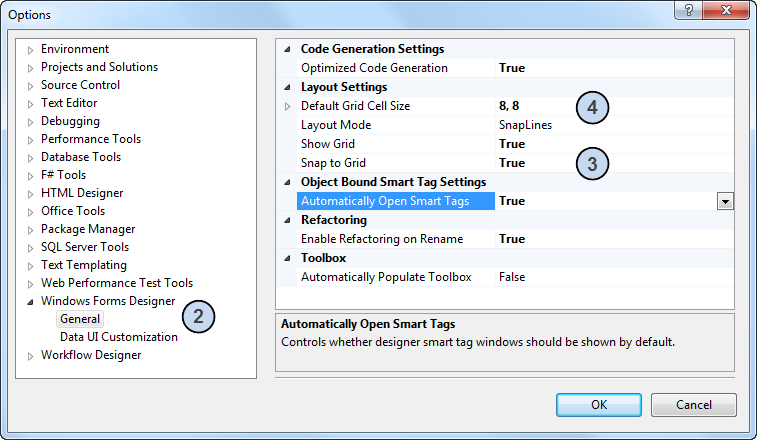This screenshot has width=757, height=440.
Task: Select the Workflow Designer category
Action: point(91,355)
